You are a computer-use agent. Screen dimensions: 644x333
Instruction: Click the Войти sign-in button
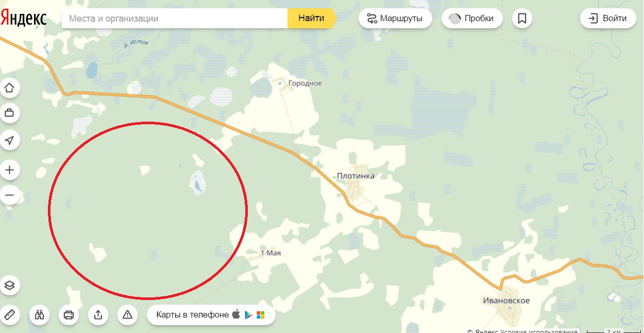click(608, 19)
